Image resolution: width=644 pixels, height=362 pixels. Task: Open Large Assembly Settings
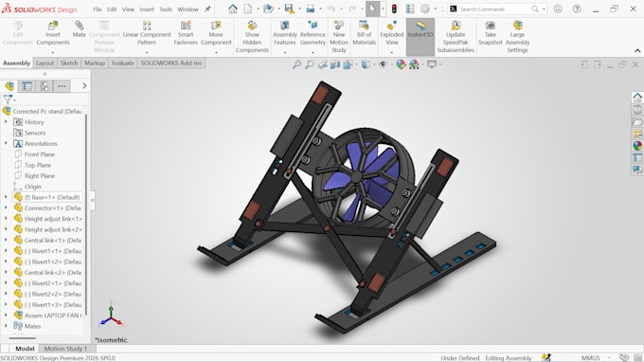517,37
